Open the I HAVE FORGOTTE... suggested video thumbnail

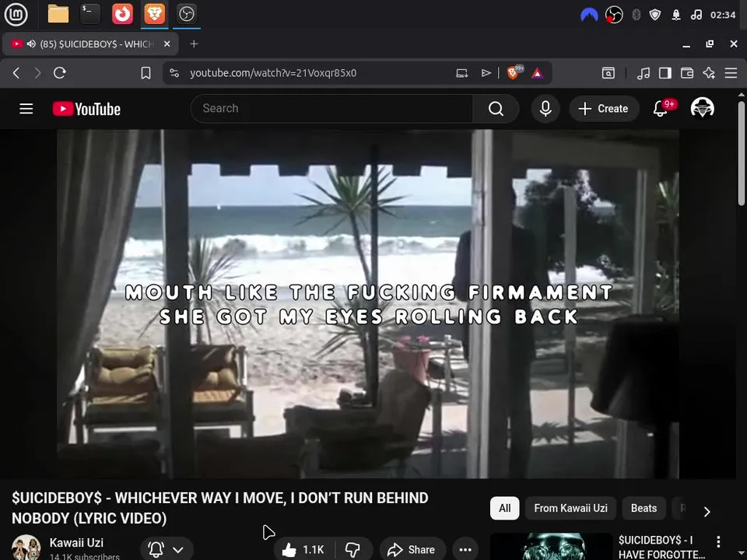tap(551, 546)
